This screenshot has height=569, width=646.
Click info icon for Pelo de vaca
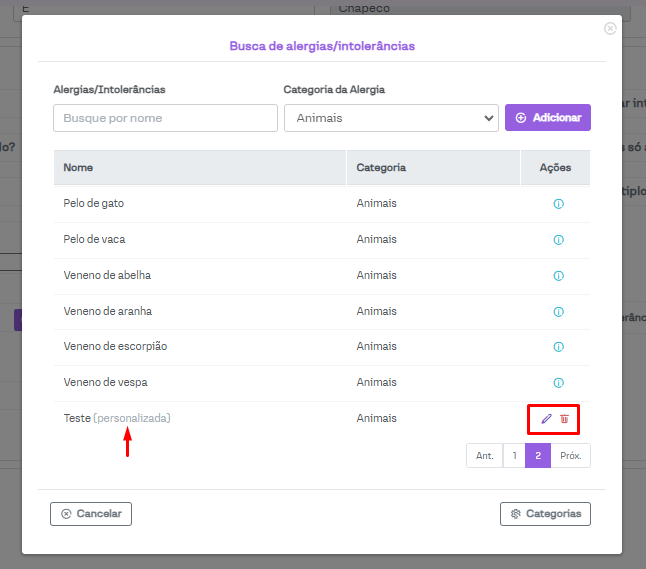558,240
